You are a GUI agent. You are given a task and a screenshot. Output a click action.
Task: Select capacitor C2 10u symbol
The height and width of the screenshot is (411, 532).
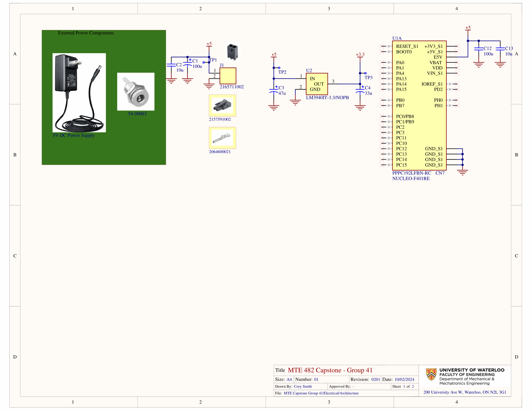click(171, 65)
